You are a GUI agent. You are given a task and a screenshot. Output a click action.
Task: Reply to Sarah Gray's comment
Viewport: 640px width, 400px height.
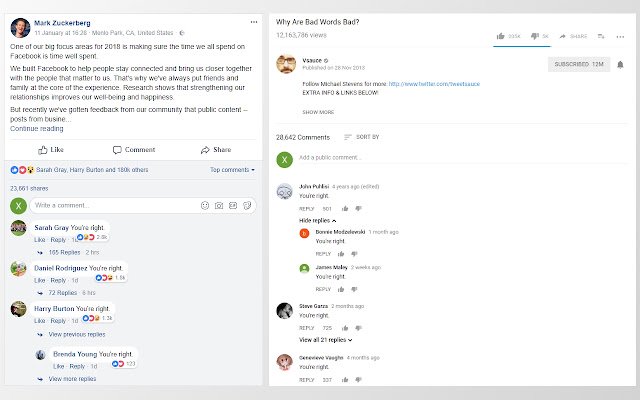(x=58, y=240)
